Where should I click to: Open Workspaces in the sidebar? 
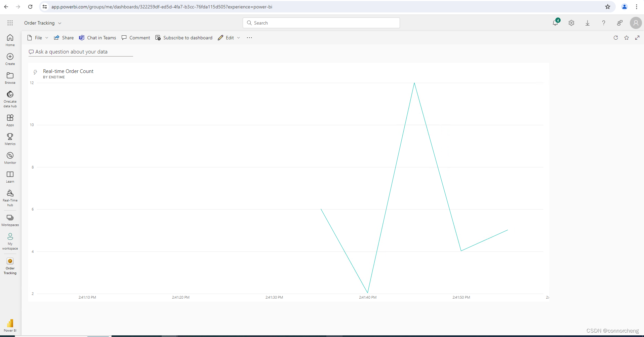[x=10, y=220]
